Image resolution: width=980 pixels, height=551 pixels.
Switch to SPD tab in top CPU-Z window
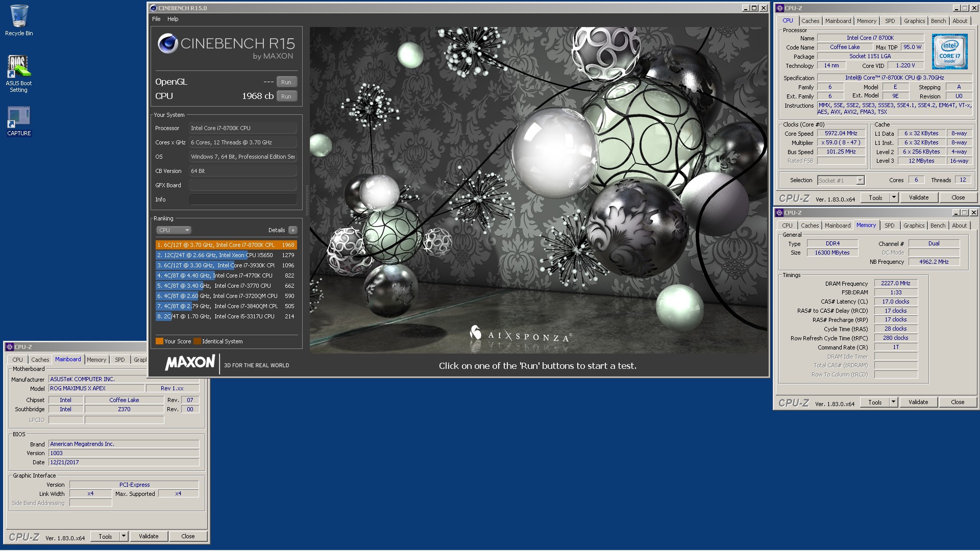pyautogui.click(x=890, y=21)
